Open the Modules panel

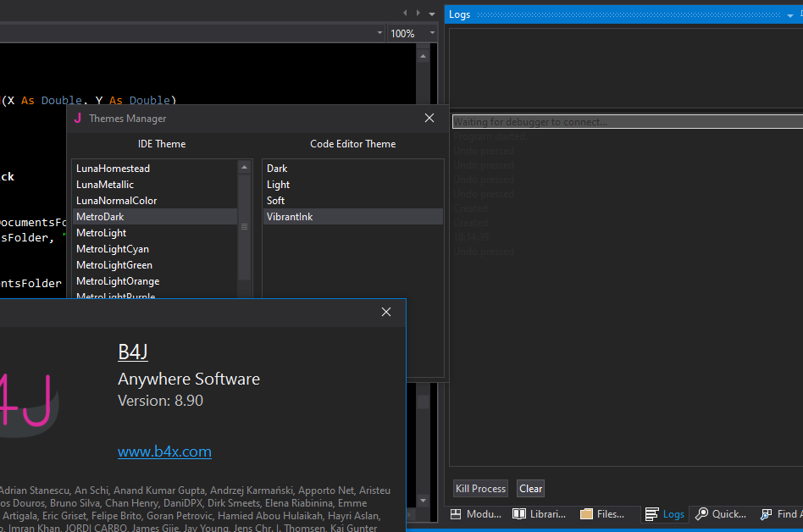tap(475, 514)
